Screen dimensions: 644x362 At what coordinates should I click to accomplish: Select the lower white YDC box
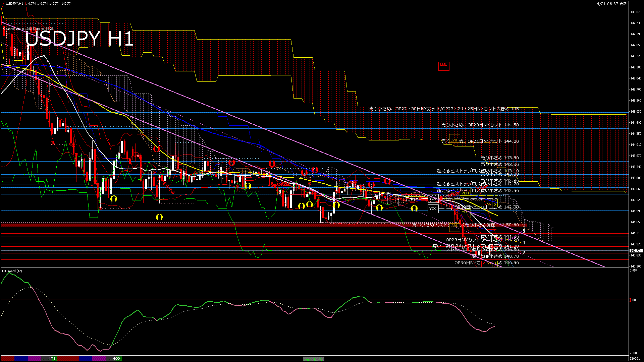(x=433, y=208)
